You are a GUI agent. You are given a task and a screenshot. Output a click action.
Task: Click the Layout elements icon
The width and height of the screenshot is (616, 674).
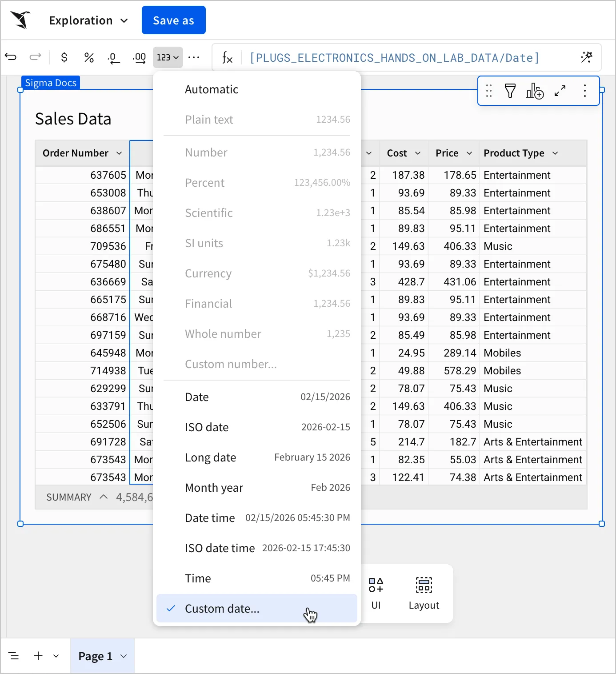(424, 594)
